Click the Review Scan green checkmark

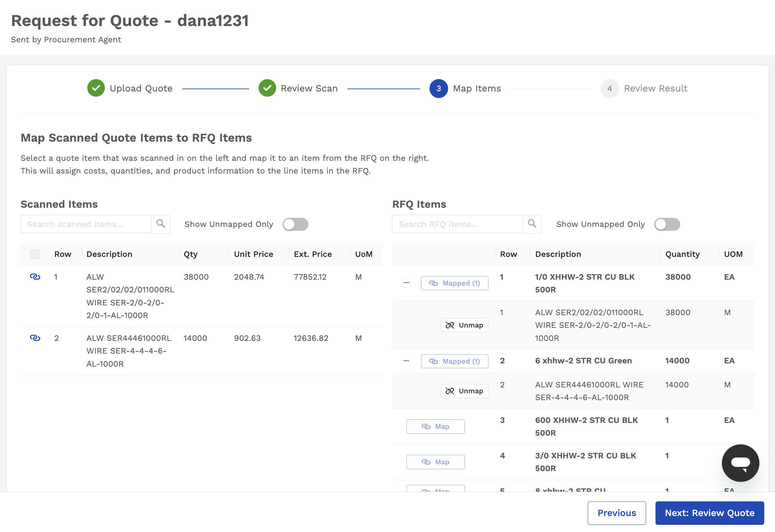click(267, 88)
